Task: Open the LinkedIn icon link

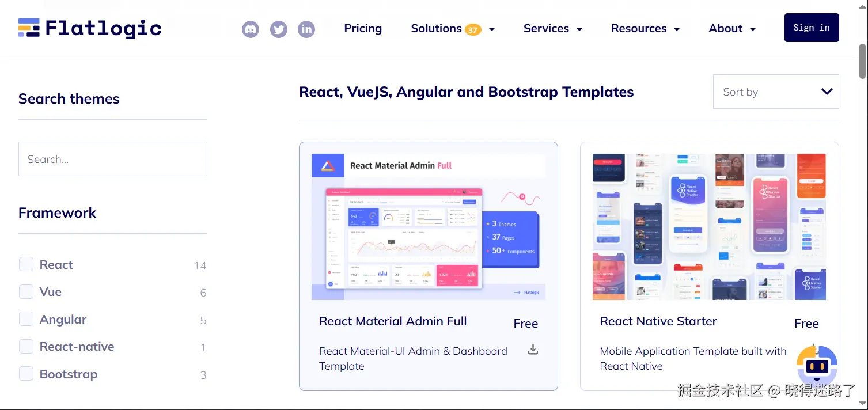Action: (x=306, y=29)
